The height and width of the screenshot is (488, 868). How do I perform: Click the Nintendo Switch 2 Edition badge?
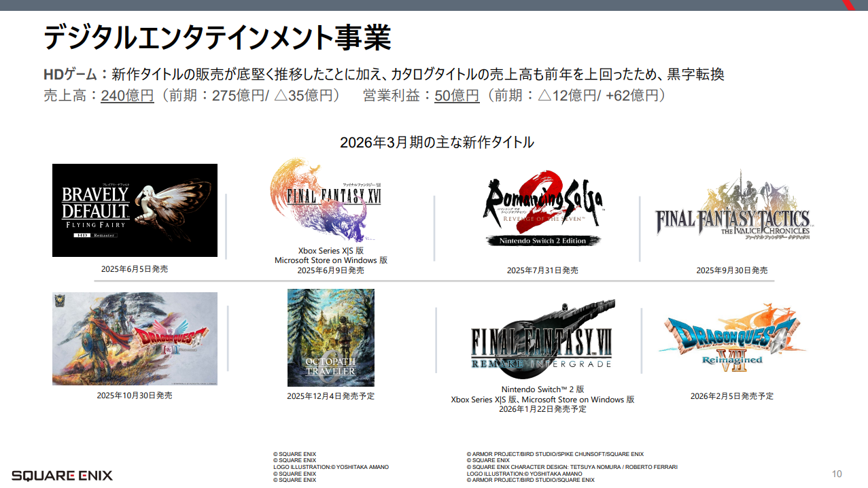tap(544, 241)
